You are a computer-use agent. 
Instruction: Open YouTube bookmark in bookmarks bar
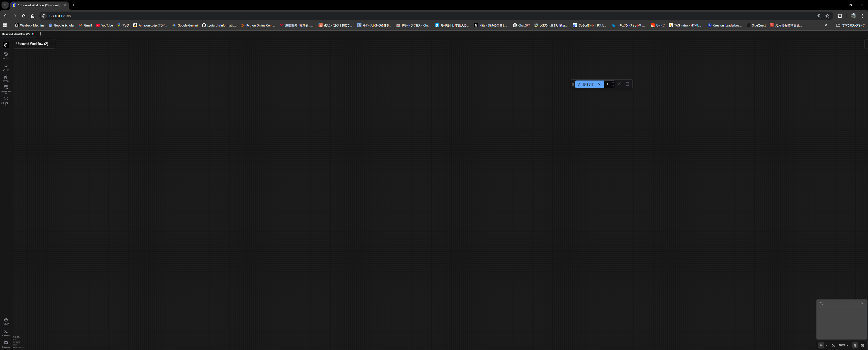click(x=104, y=25)
